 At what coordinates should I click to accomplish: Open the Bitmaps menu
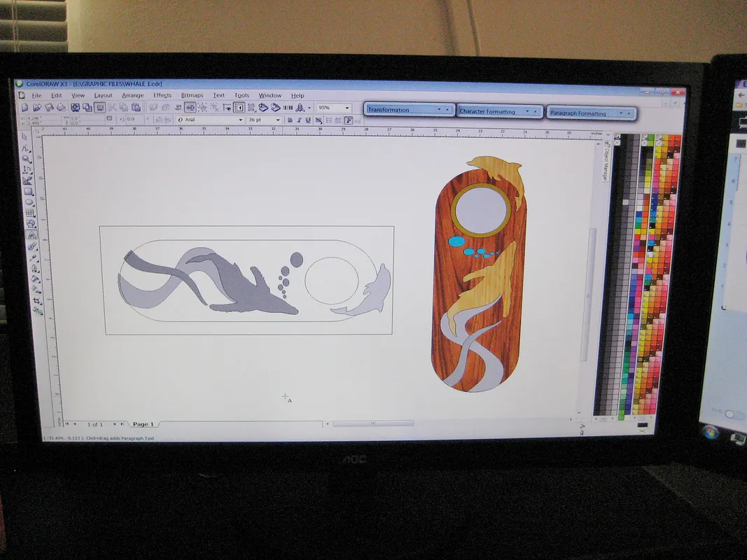click(x=192, y=95)
